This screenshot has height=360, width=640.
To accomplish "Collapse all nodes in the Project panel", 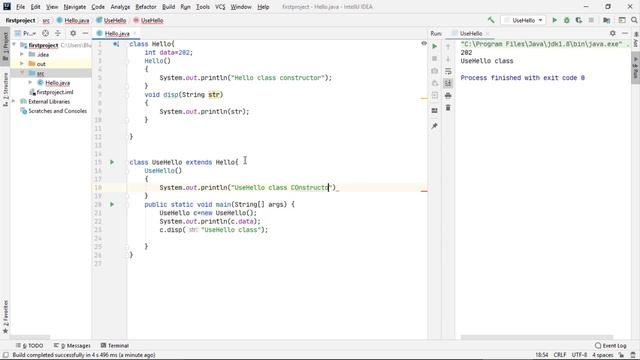I will 58,33.
